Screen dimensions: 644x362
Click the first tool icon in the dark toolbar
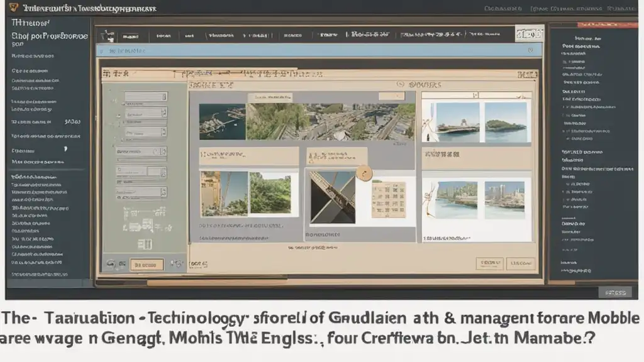point(109,36)
